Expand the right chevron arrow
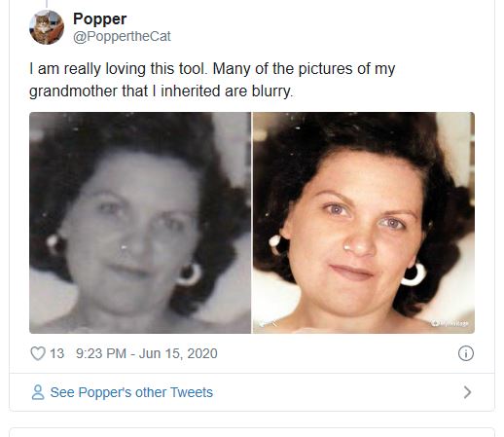This screenshot has width=504, height=437. 467,392
